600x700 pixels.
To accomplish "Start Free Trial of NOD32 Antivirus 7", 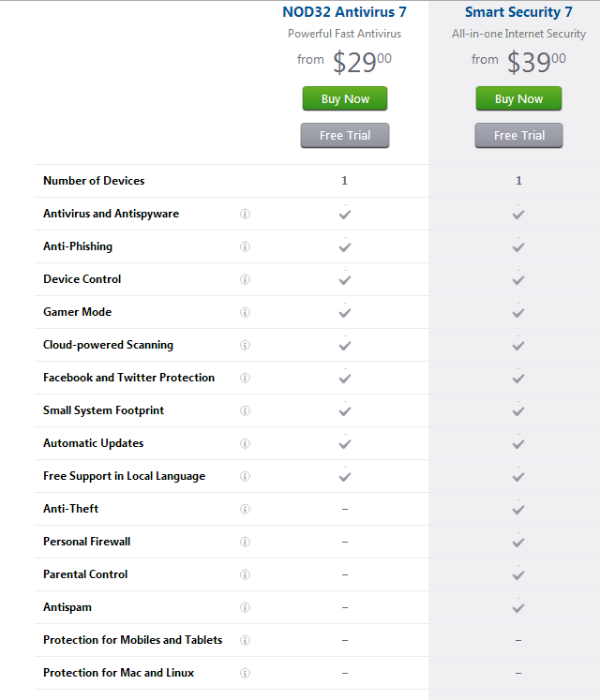I will 344,135.
